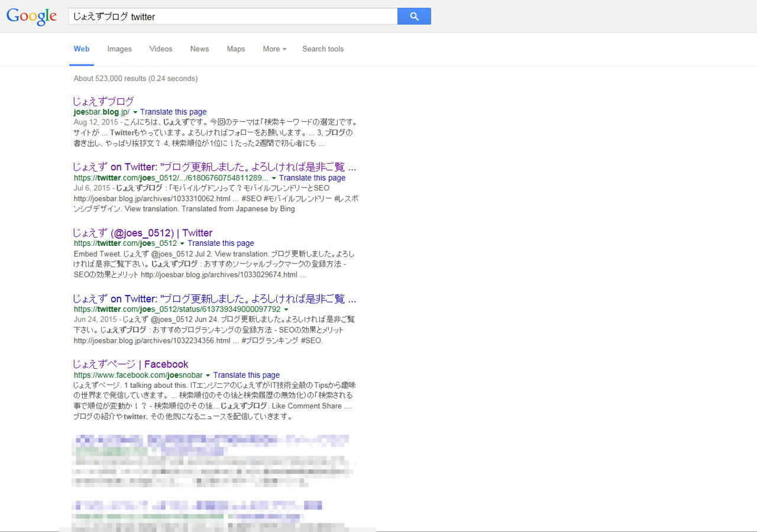Switch to the Videos tab
The width and height of the screenshot is (757, 532).
tap(161, 49)
